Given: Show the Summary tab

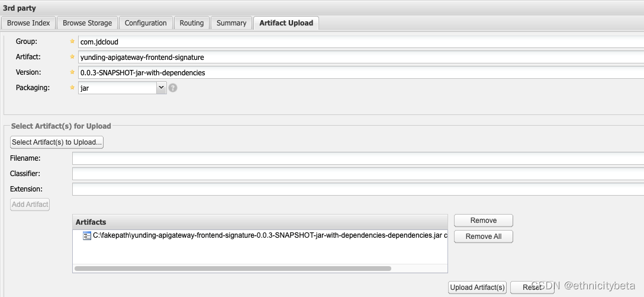Looking at the screenshot, I should coord(231,23).
